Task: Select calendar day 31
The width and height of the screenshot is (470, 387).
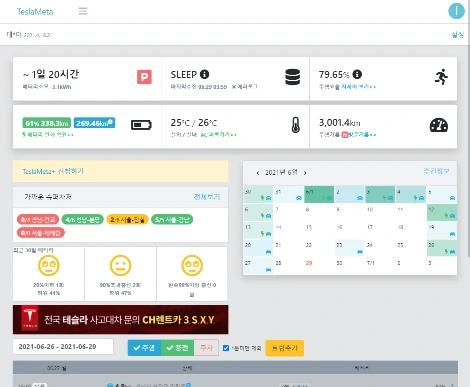Action: tap(288, 194)
